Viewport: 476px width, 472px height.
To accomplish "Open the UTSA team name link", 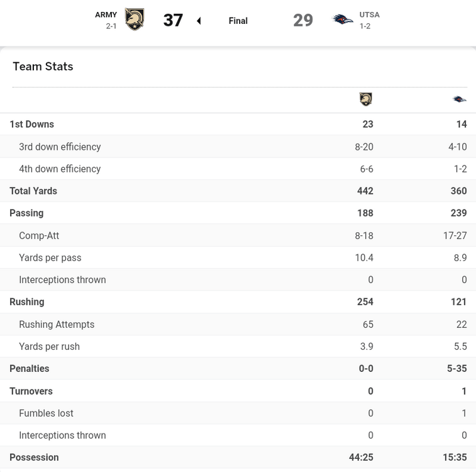I will tap(369, 14).
